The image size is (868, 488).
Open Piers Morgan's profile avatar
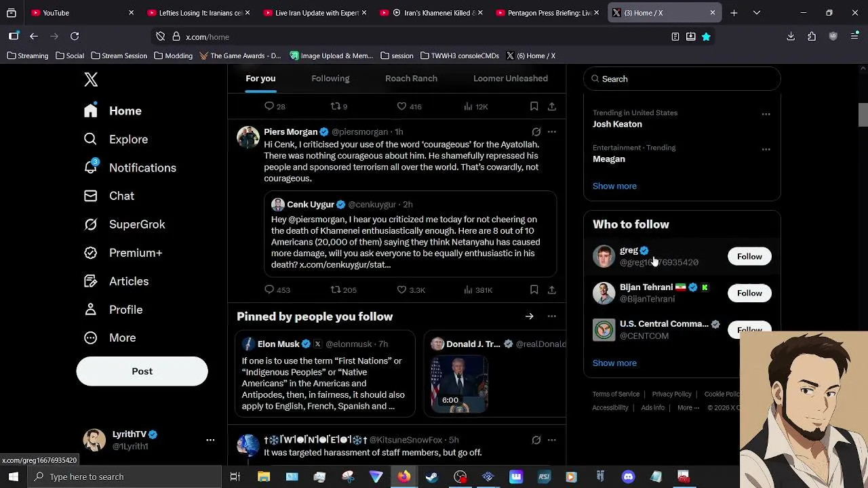point(248,137)
